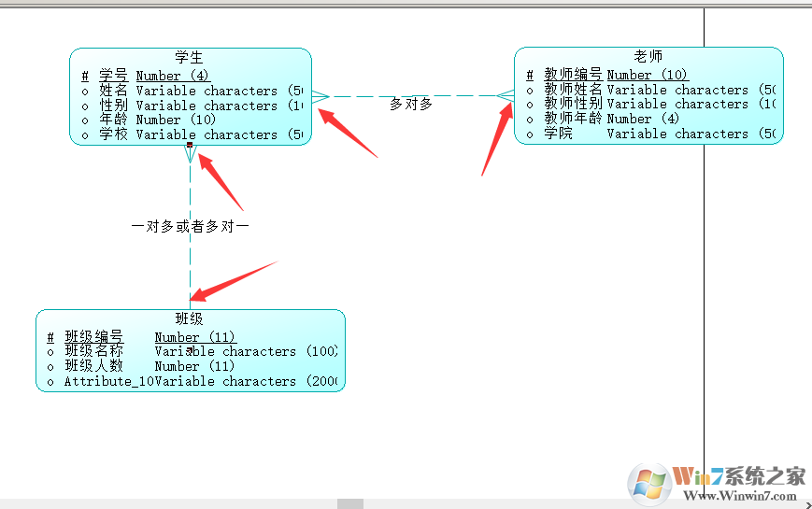The image size is (812, 509).
Task: Click the 多对多 relationship label
Action: 410,104
